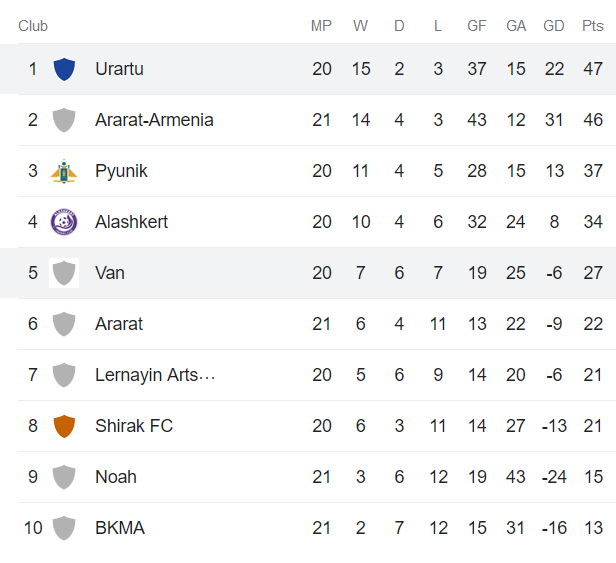The width and height of the screenshot is (616, 563).
Task: Click the Lernayin Artsakh shield icon
Action: click(x=64, y=375)
